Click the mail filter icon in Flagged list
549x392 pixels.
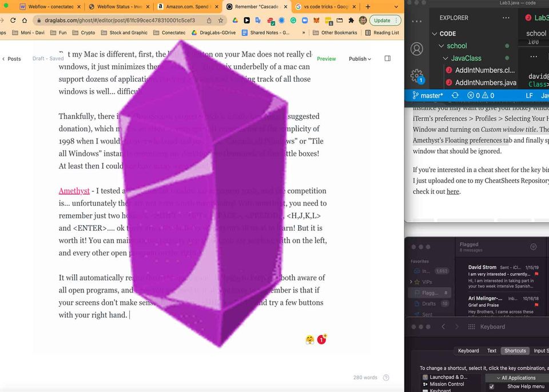point(533,247)
